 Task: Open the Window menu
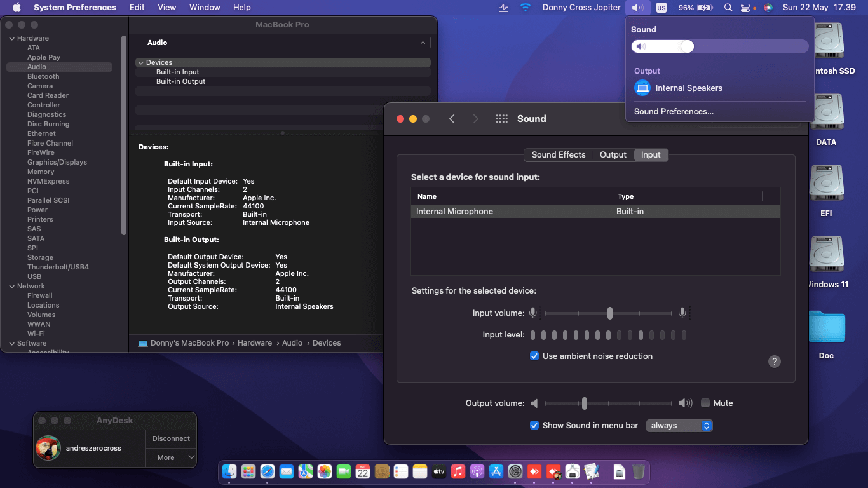(x=205, y=8)
